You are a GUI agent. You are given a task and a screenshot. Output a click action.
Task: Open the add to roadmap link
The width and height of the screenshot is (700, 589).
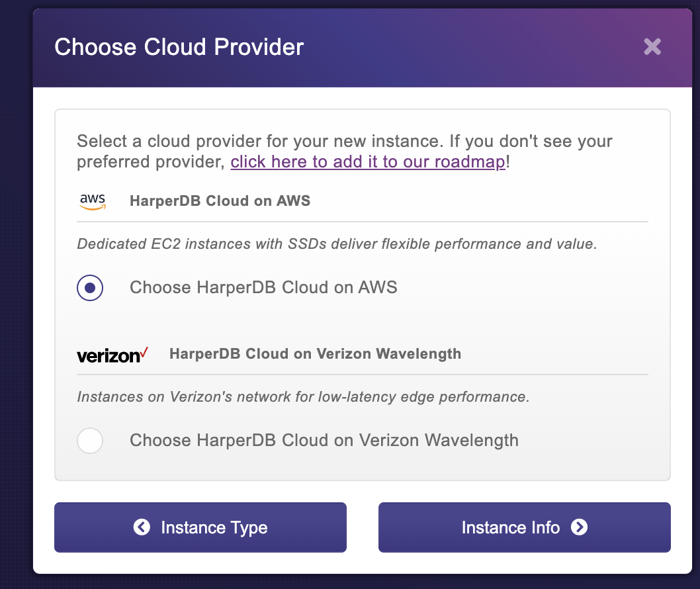click(368, 161)
